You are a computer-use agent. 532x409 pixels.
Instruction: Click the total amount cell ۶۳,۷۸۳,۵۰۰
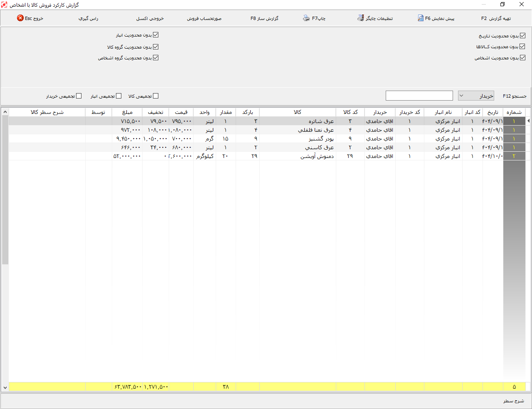pyautogui.click(x=127, y=387)
